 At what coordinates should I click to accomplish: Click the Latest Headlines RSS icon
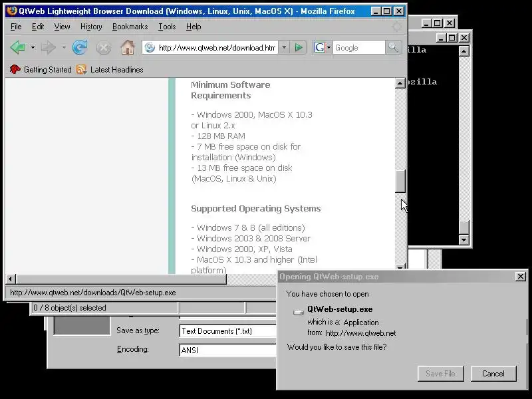(x=81, y=70)
